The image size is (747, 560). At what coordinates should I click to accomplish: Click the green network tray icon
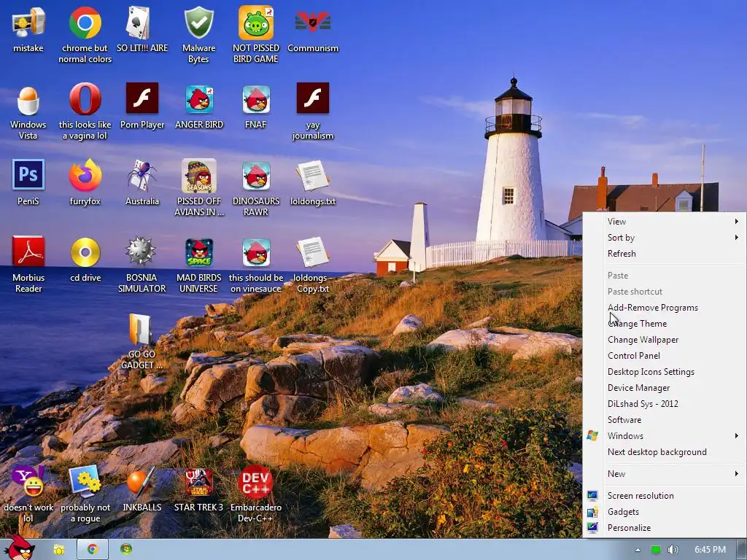(x=656, y=550)
